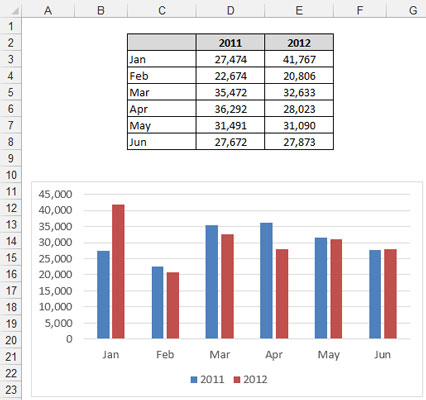426x400 pixels.
Task: Select column A header
Action: (48, 10)
